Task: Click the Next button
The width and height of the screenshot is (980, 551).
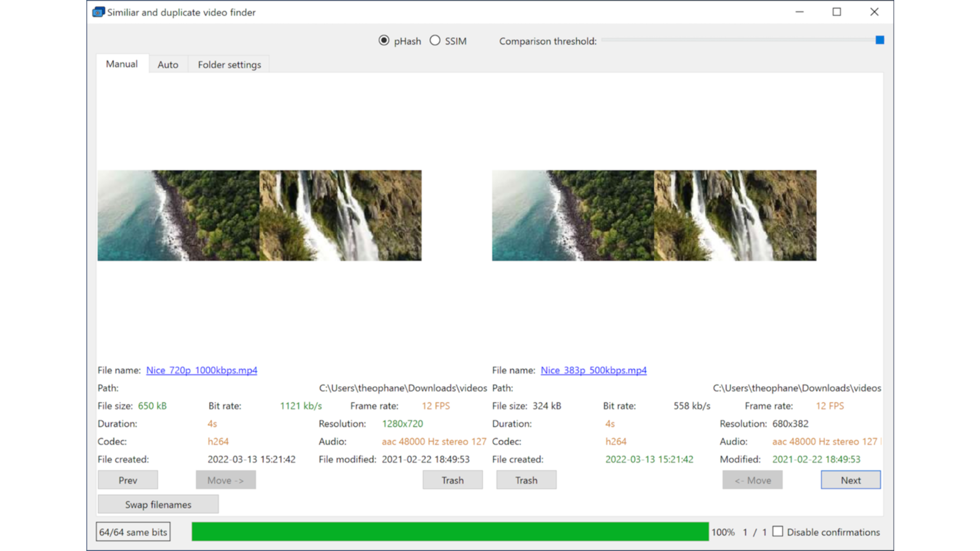Action: pos(850,480)
